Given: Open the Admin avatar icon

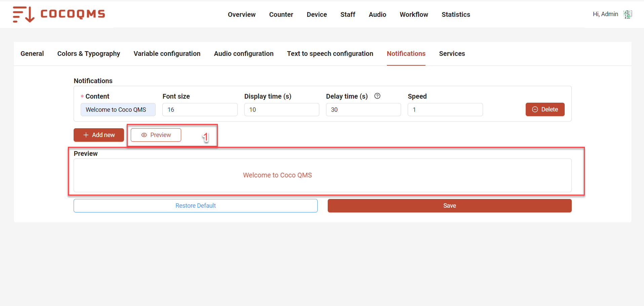Looking at the screenshot, I should click(x=628, y=14).
